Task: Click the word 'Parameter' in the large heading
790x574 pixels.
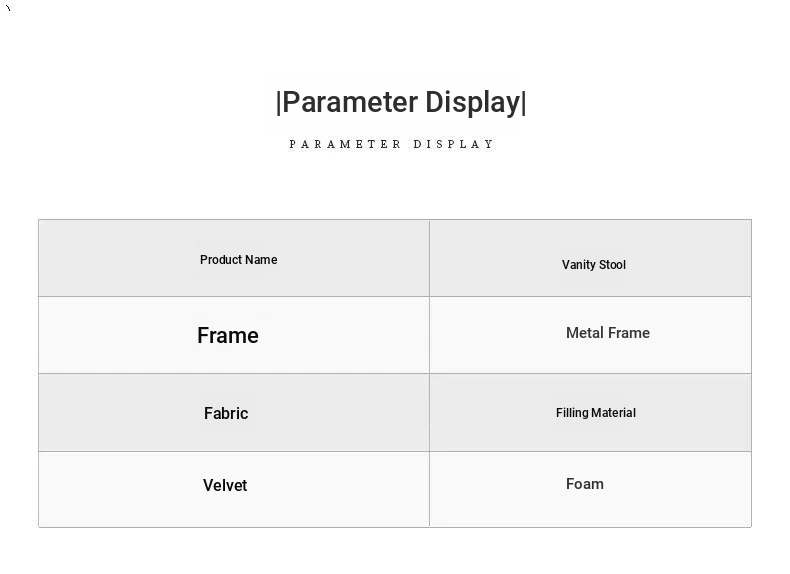Action: [350, 102]
